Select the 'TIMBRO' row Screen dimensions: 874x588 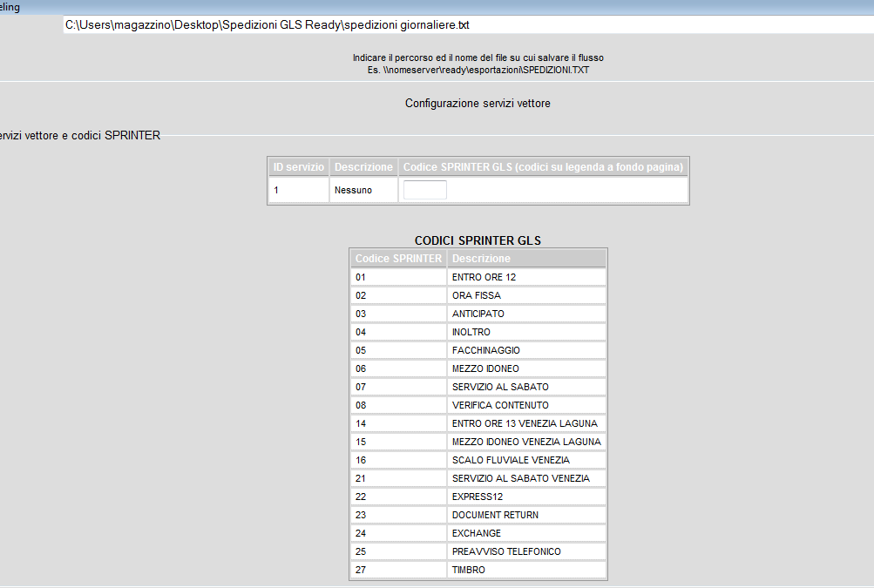point(478,570)
